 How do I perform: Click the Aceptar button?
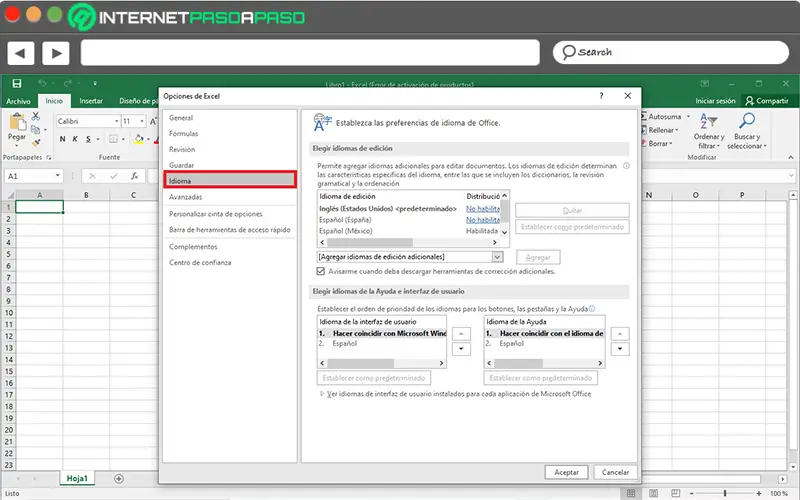click(x=566, y=472)
